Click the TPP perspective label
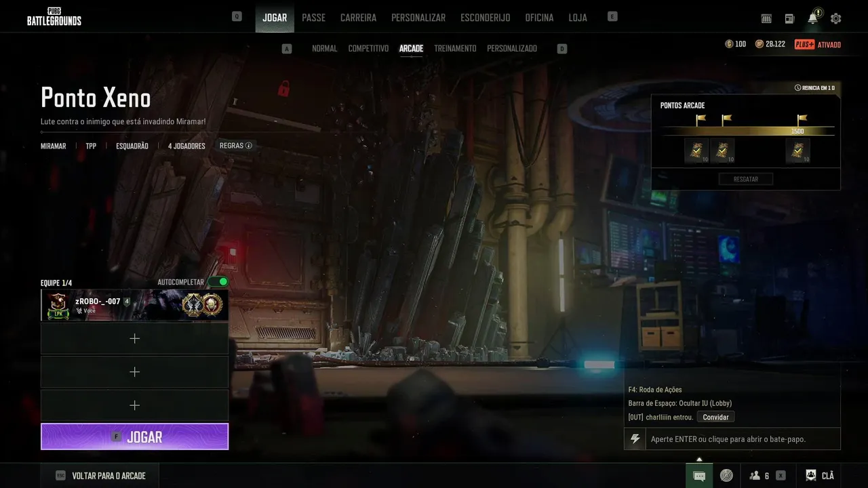 pyautogui.click(x=91, y=146)
